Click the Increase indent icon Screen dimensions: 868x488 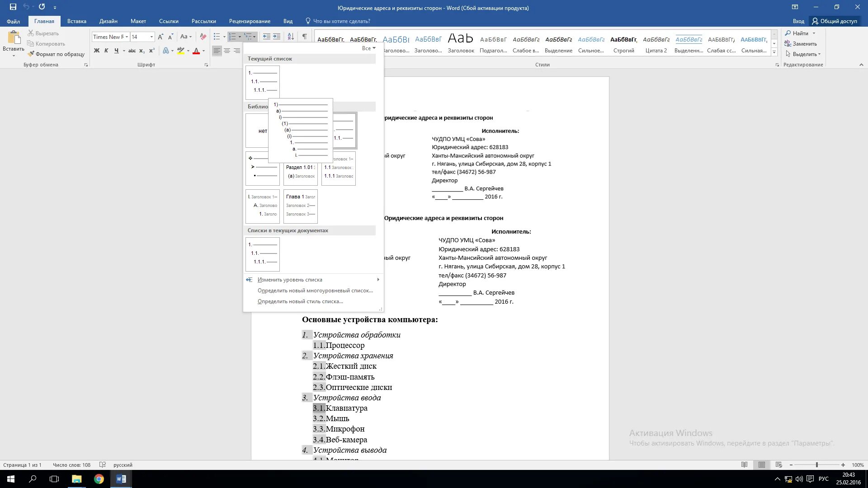[x=277, y=37]
